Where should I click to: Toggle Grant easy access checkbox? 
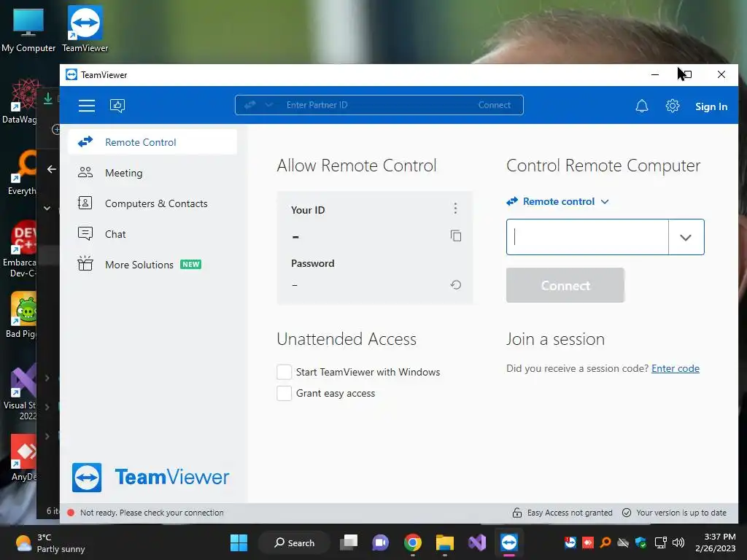pos(284,393)
